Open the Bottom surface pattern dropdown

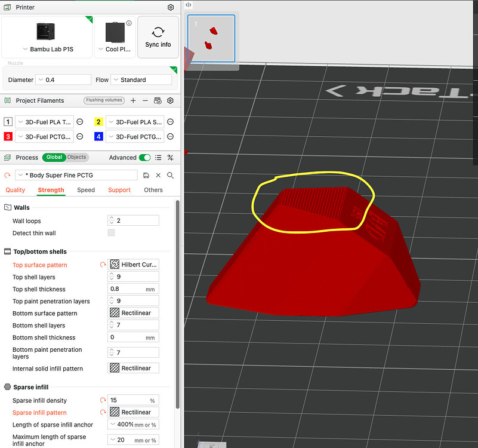(x=133, y=313)
